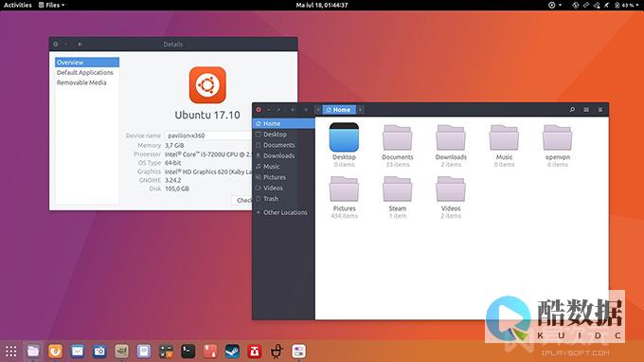
Task: Select Default Applications in Details window
Action: pyautogui.click(x=87, y=72)
